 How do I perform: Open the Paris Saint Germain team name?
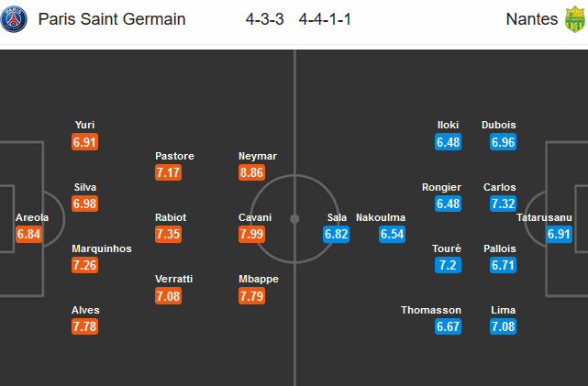coord(112,19)
